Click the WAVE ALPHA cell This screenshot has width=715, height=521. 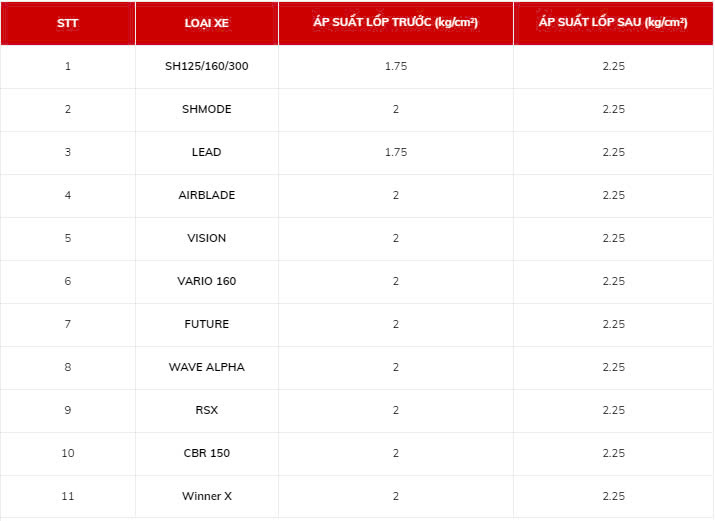point(207,367)
